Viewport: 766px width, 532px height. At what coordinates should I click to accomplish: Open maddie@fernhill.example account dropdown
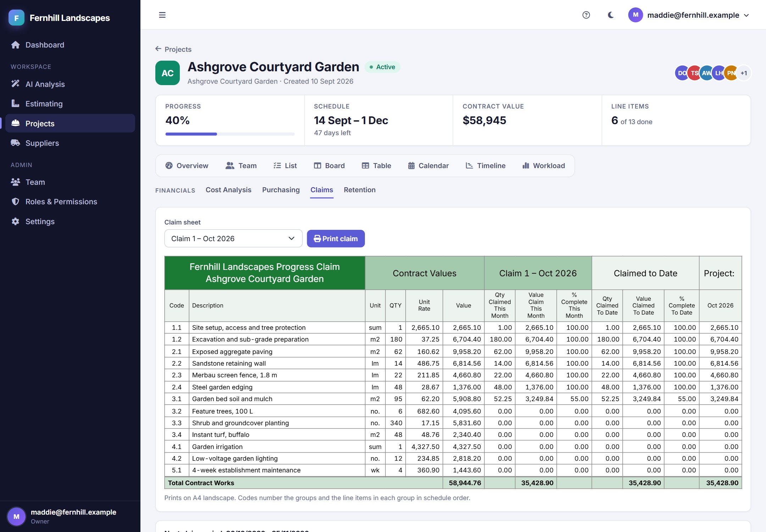(689, 15)
